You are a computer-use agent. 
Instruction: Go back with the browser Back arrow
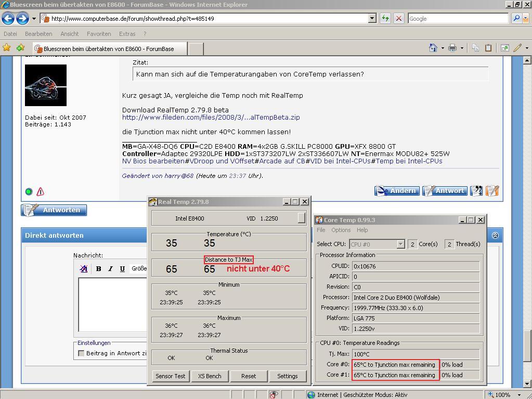coord(8,18)
